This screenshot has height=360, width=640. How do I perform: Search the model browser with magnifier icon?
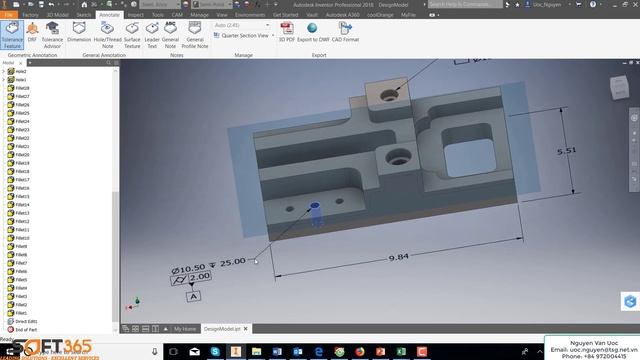(x=108, y=63)
